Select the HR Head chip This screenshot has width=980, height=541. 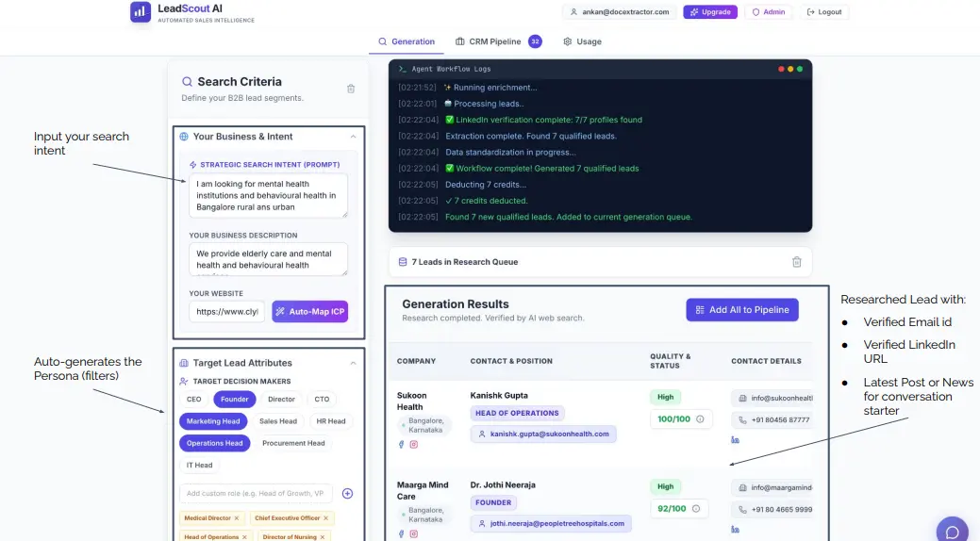331,421
